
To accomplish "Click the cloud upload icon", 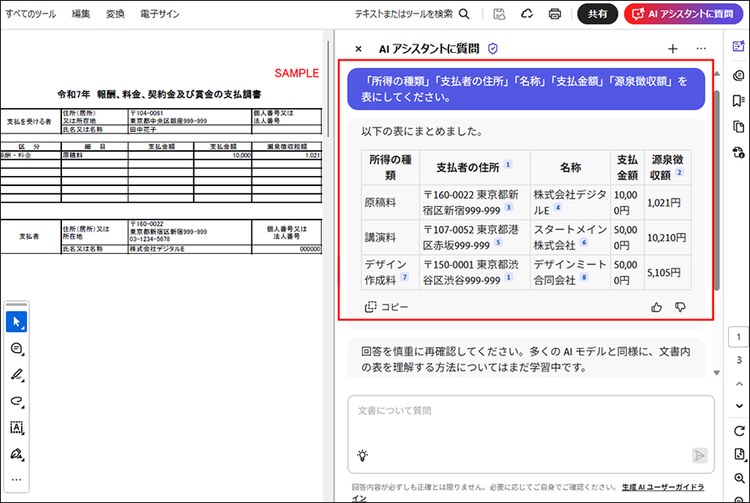I will pyautogui.click(x=528, y=14).
